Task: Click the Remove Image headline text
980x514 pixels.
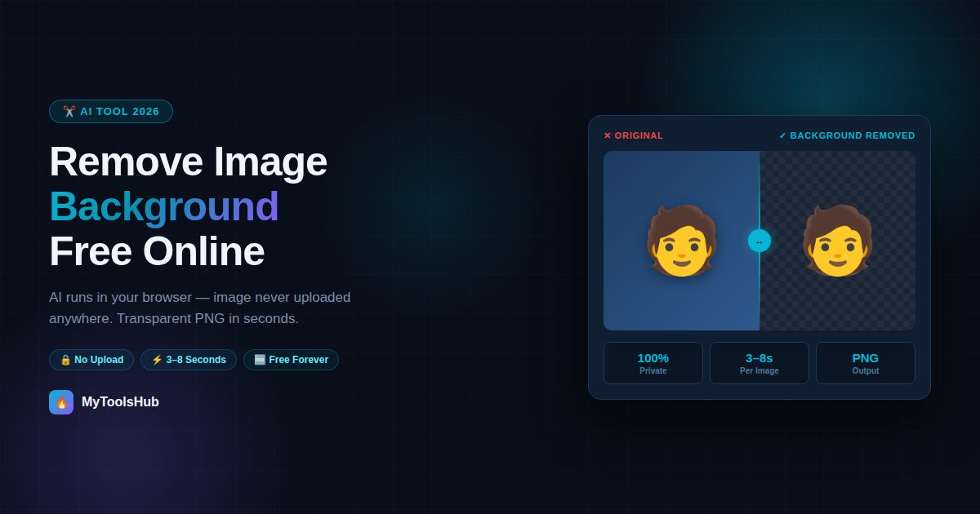Action: (188, 162)
